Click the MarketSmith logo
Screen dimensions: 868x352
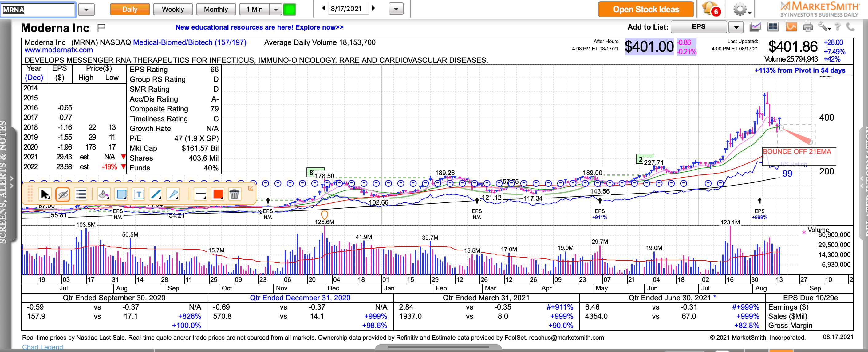pyautogui.click(x=819, y=9)
